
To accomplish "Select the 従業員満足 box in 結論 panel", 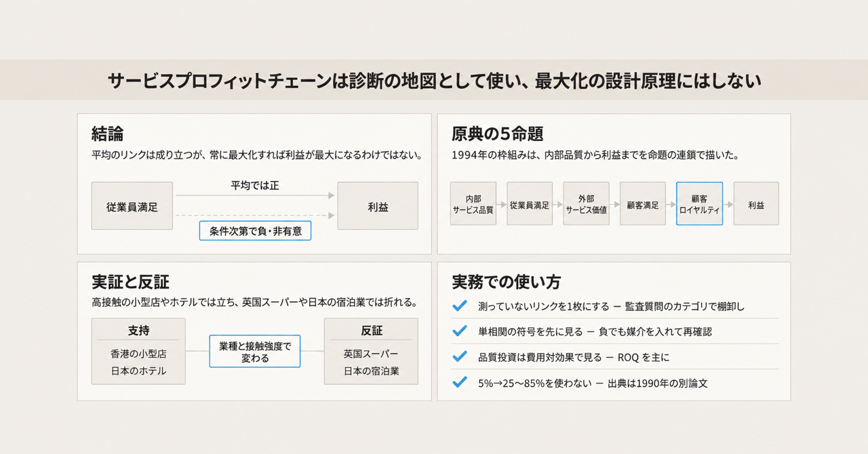I will click(132, 207).
